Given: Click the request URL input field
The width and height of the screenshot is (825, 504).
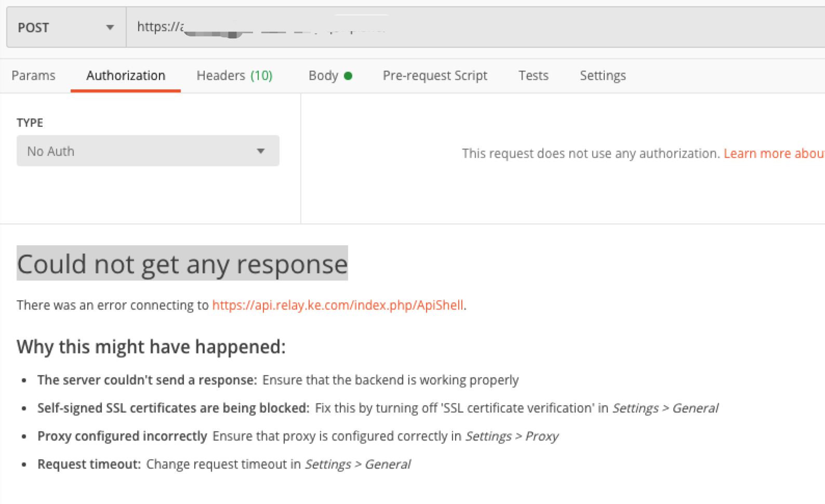Looking at the screenshot, I should 475,27.
